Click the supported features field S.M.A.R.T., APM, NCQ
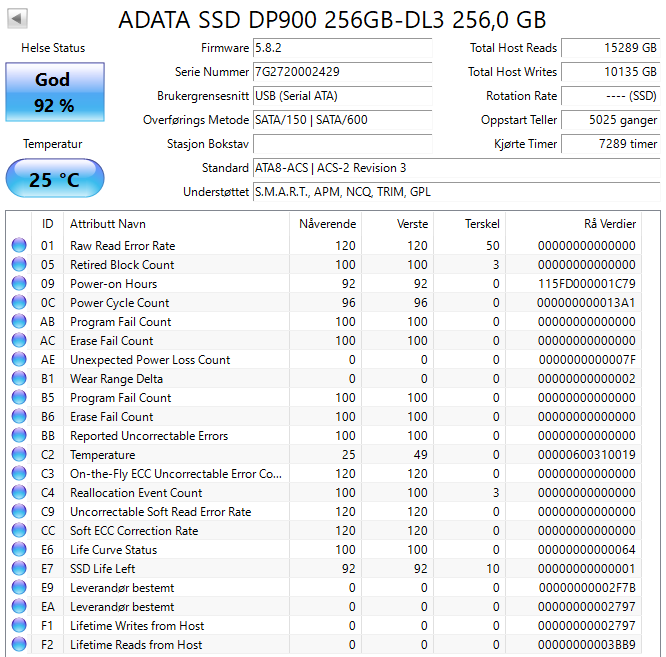The height and width of the screenshot is (657, 666). click(x=457, y=192)
